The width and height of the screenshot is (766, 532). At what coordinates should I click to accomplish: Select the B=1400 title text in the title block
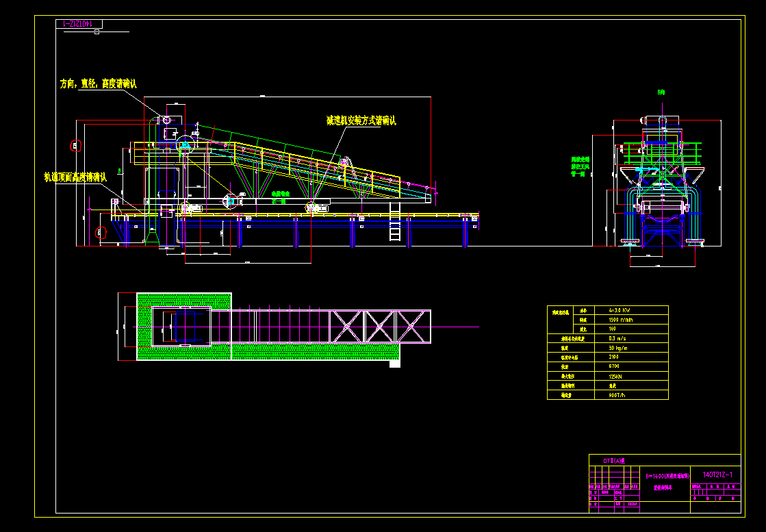tap(667, 476)
